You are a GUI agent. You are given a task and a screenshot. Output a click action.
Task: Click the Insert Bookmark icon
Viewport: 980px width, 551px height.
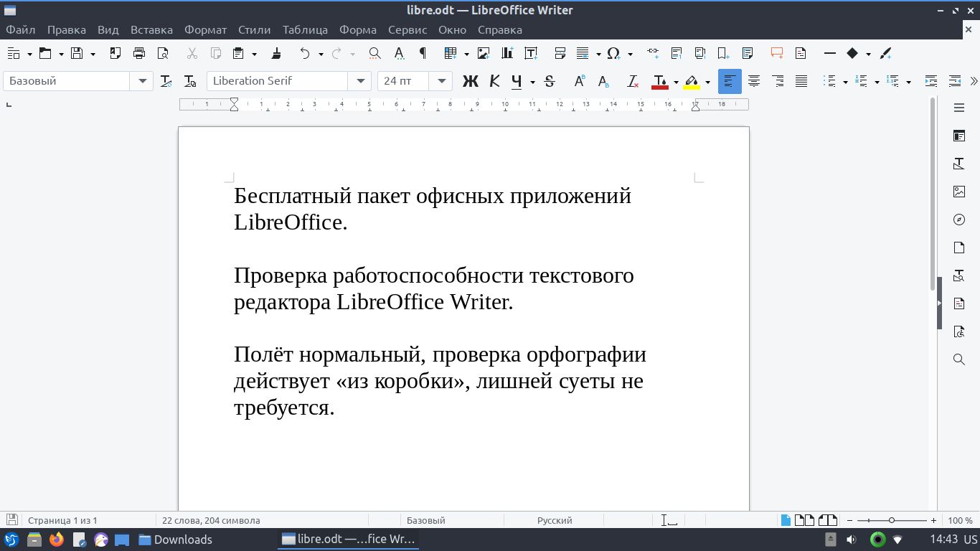[x=724, y=53]
